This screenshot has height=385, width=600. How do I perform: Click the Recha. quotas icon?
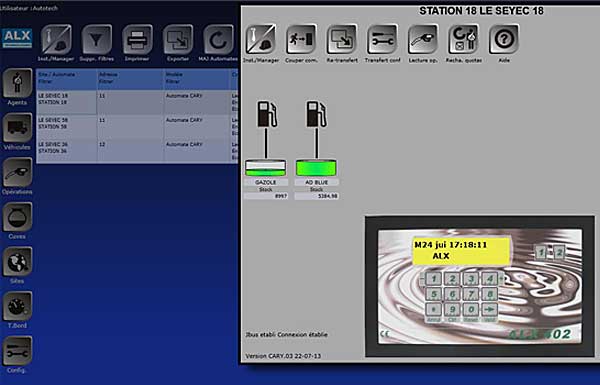coord(463,39)
